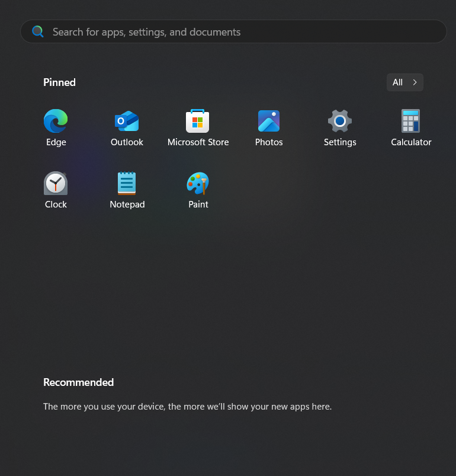456x476 pixels.
Task: Click the search magnifier icon
Action: coord(38,31)
